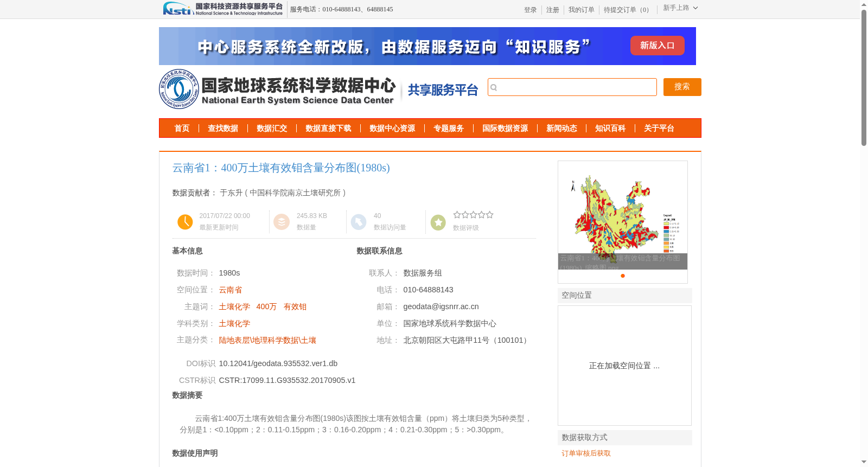Click the 共享服务平台 title text
Viewport: 868px width, 467px height.
443,89
